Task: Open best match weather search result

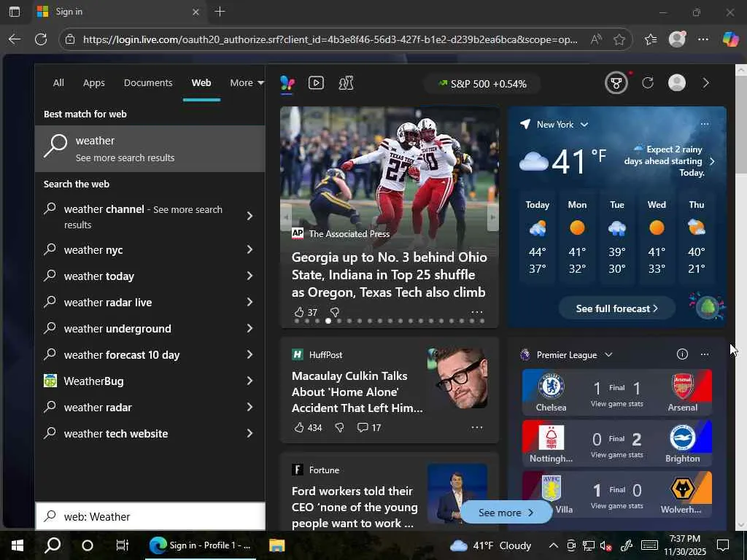Action: pyautogui.click(x=150, y=149)
